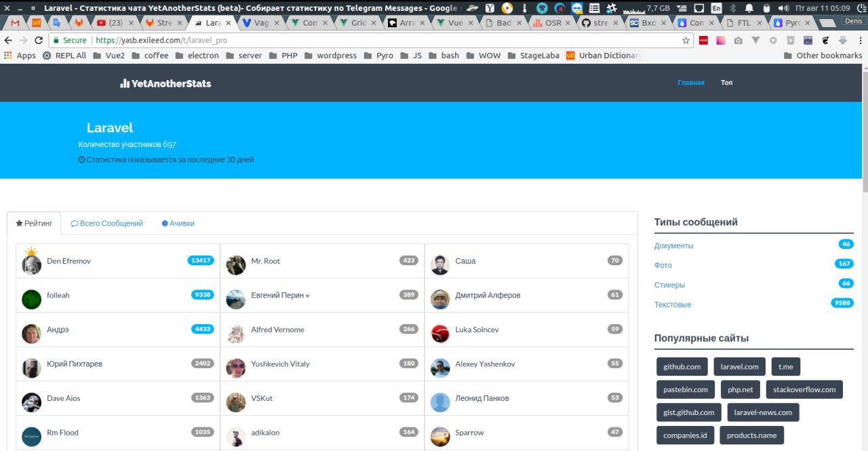Viewport: 868px width, 451px height.
Task: Click the github.com site tag
Action: pyautogui.click(x=682, y=367)
